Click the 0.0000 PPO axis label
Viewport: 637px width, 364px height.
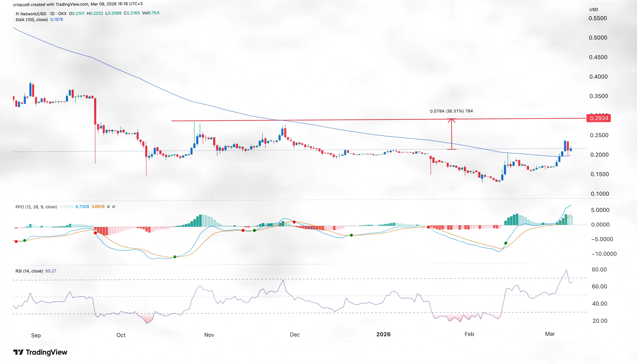click(600, 225)
